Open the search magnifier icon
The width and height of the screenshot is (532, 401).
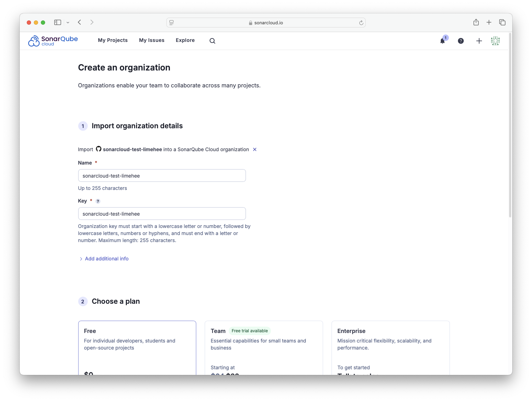tap(212, 41)
